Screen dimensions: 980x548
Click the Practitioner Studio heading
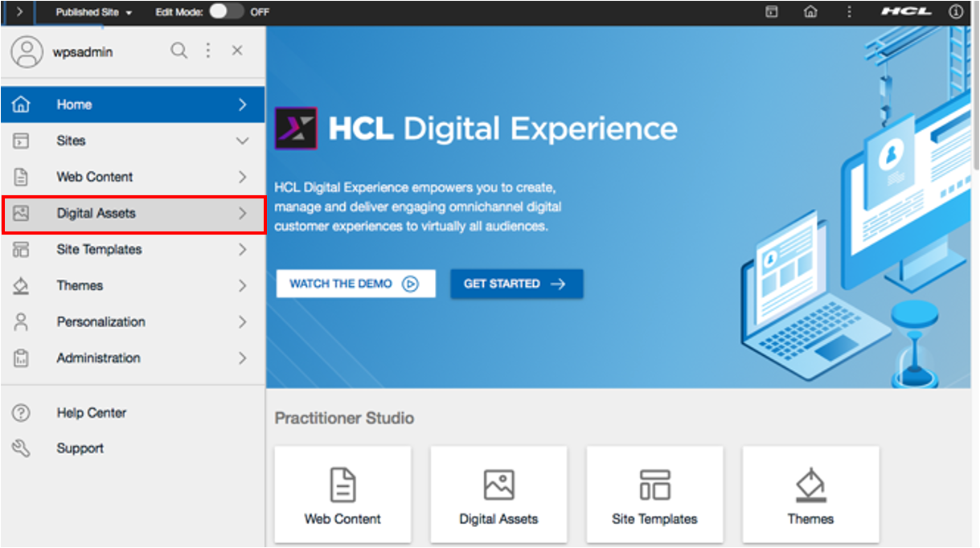click(x=344, y=419)
